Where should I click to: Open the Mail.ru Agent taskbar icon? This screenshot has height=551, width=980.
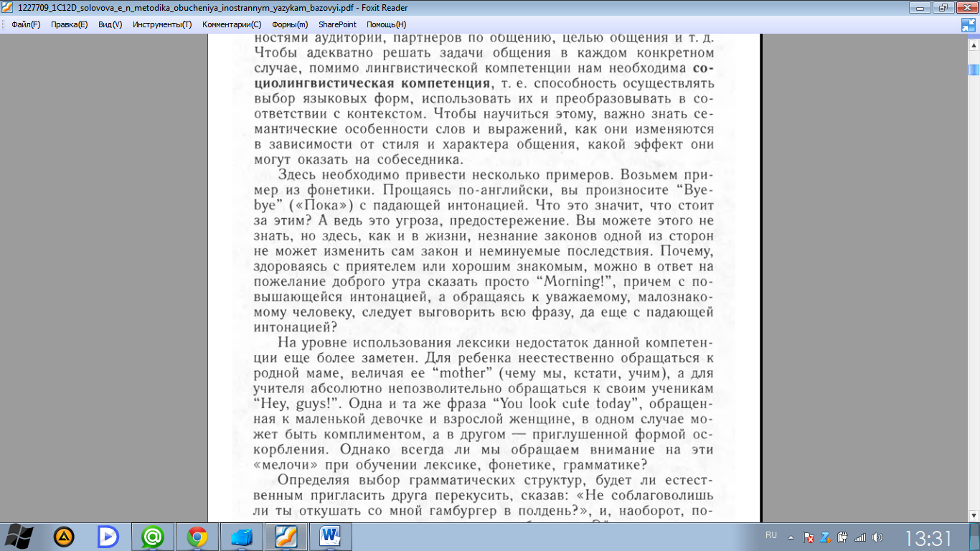(x=153, y=537)
